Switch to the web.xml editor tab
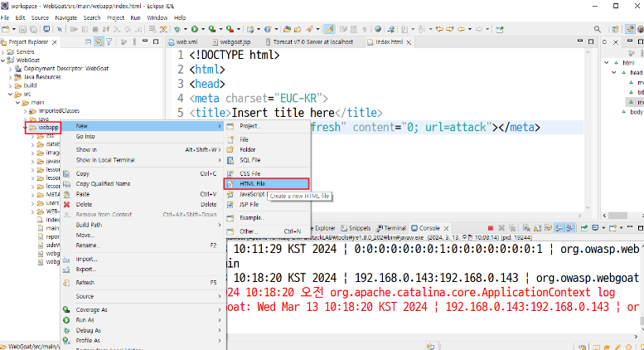Viewport: 644px width, 350px height. coord(183,42)
